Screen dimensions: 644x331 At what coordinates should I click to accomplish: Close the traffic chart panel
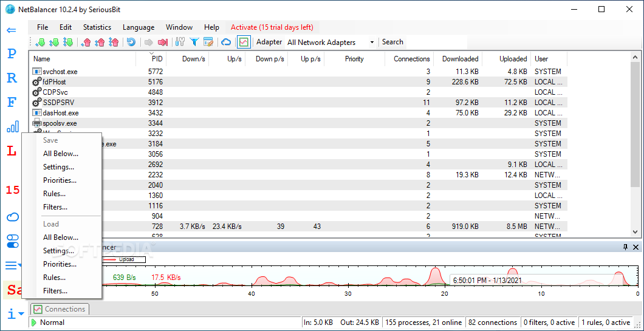point(635,247)
